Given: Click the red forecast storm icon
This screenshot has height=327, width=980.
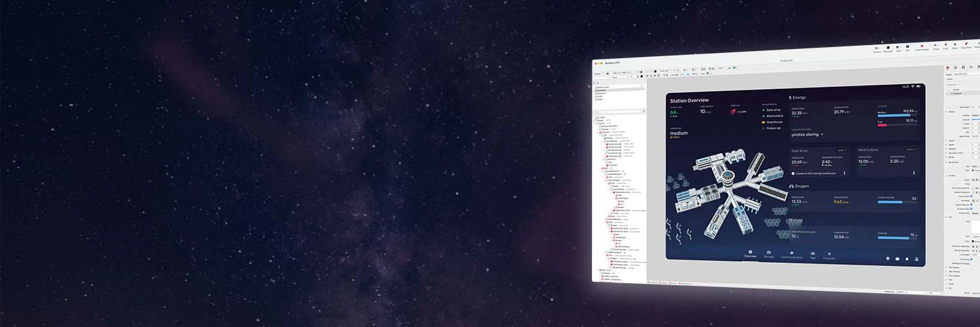Looking at the screenshot, I should (733, 112).
